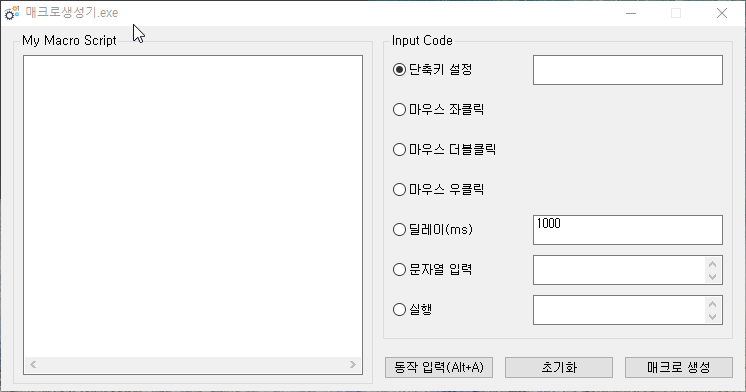The image size is (746, 392).
Task: Click the 동작 입력(Alt+A) button
Action: coord(439,367)
